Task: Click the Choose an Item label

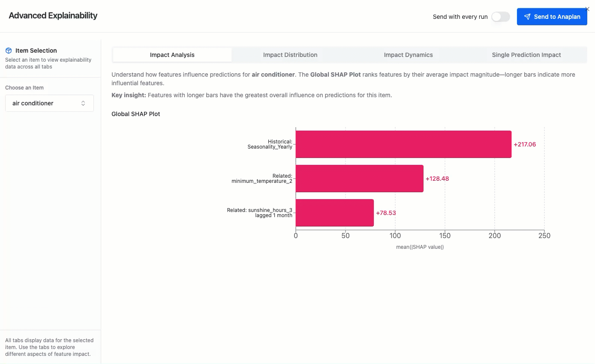Action: click(24, 88)
